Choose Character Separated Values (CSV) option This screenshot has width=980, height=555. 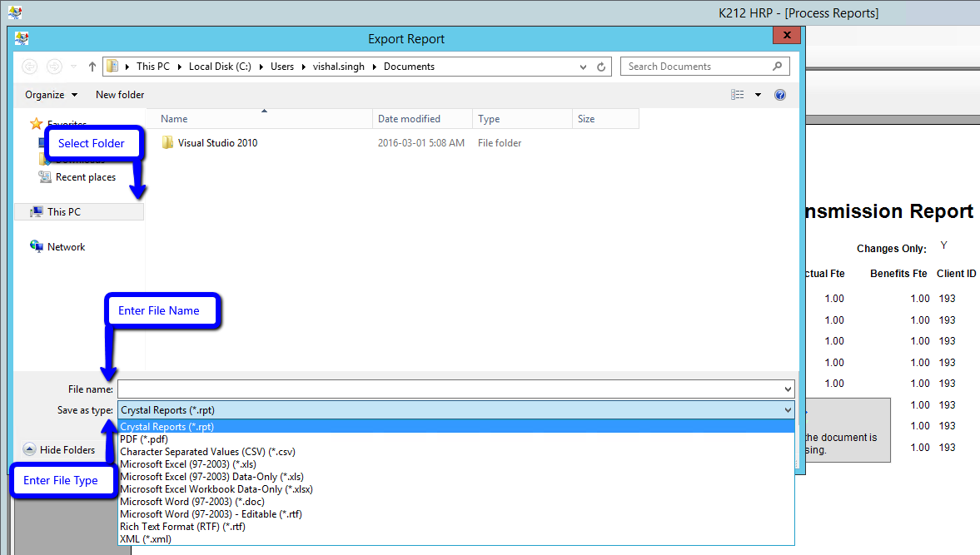click(x=207, y=452)
